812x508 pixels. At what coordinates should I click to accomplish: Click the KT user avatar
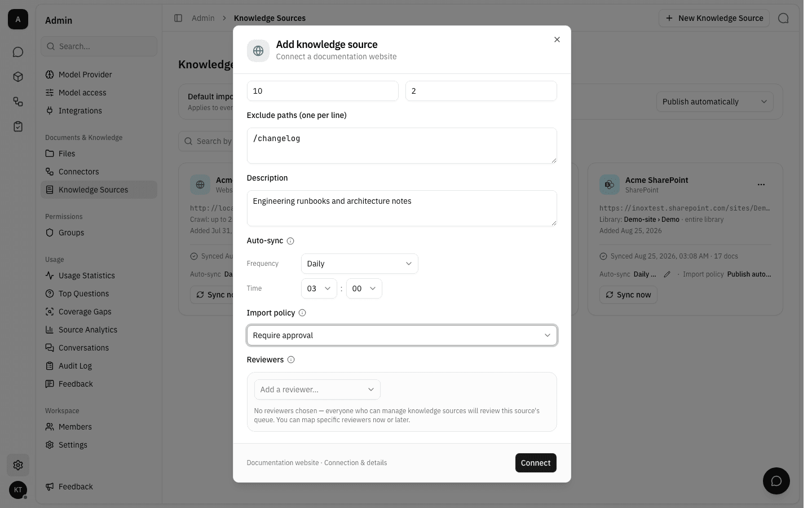[18, 490]
